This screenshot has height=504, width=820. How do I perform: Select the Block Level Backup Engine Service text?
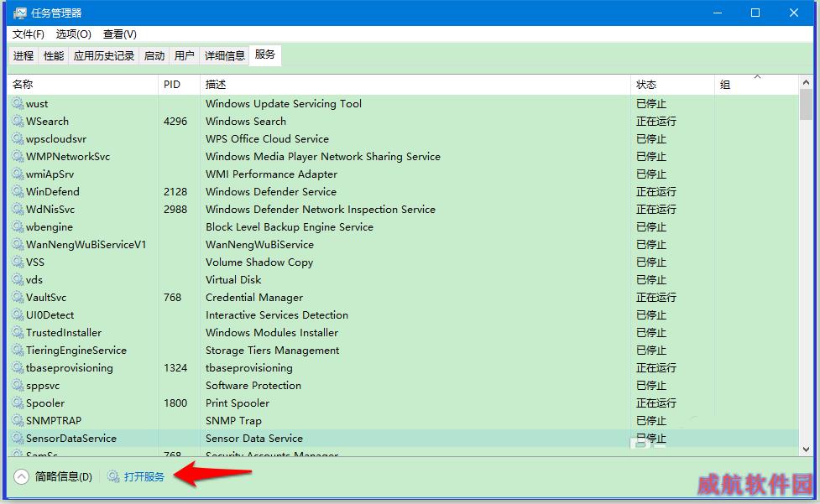coord(290,226)
